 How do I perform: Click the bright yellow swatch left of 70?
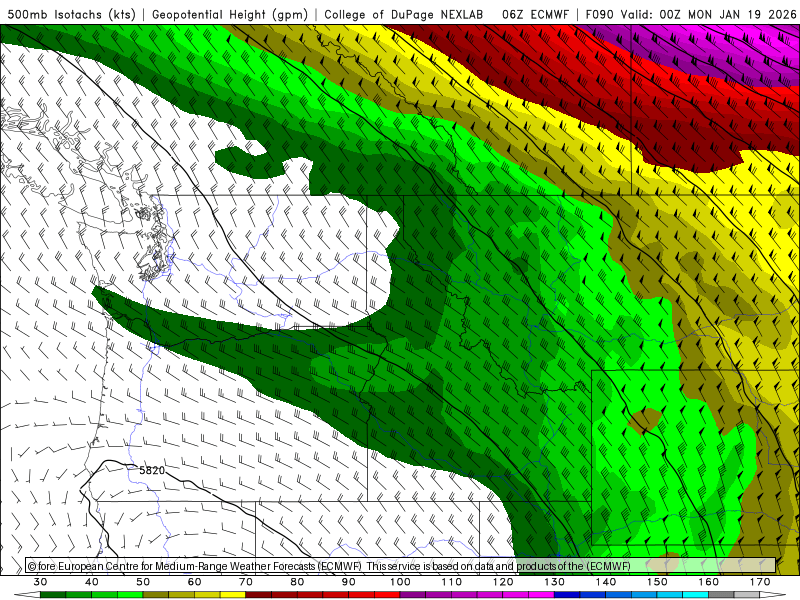[x=233, y=595]
